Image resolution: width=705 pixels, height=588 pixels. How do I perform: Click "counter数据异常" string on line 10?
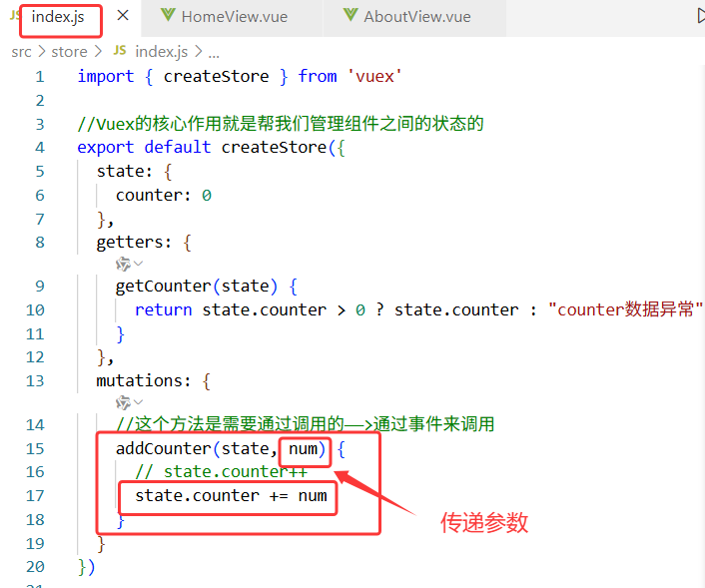625,309
